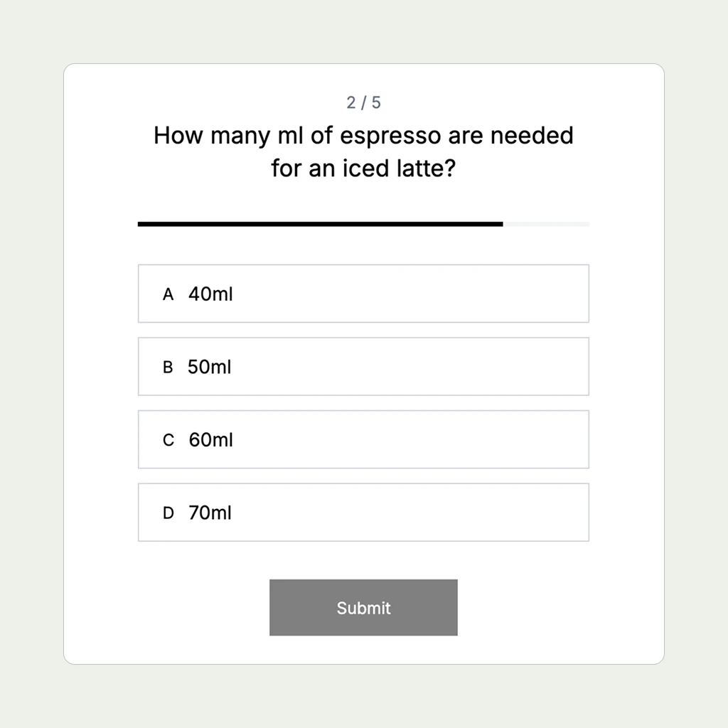
Task: Click the question text about espresso
Action: click(x=363, y=151)
